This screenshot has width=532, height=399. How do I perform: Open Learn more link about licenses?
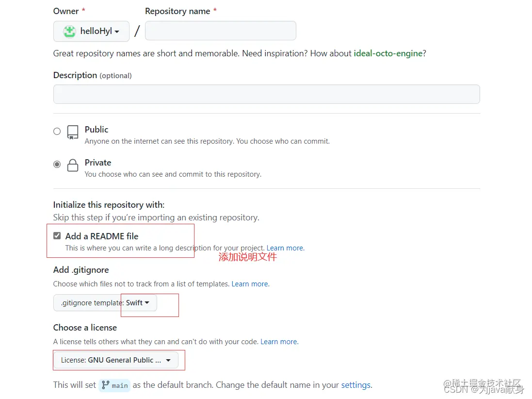coord(279,342)
